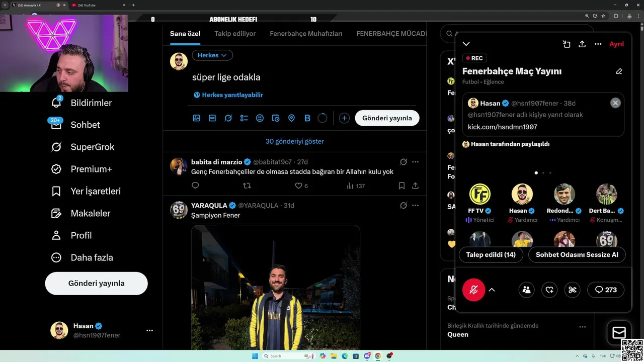Expand microphone options caret
Screen dimensions: 644x362
point(492,290)
